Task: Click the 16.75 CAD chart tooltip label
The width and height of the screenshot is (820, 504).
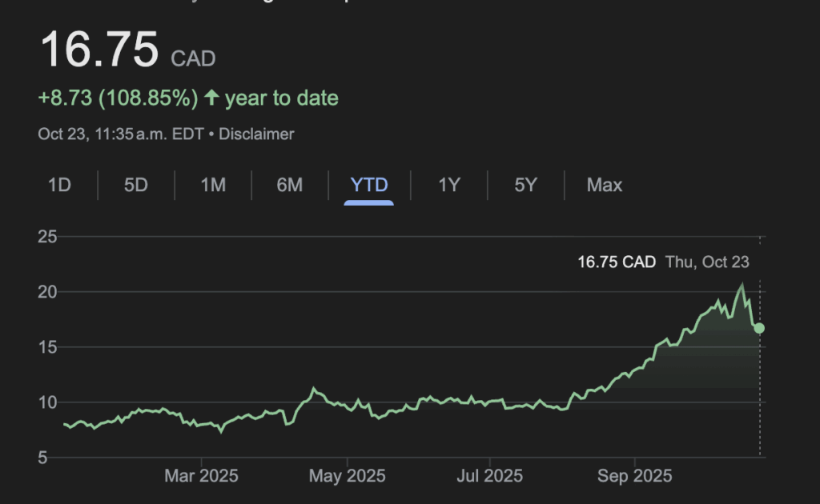Action: [617, 262]
